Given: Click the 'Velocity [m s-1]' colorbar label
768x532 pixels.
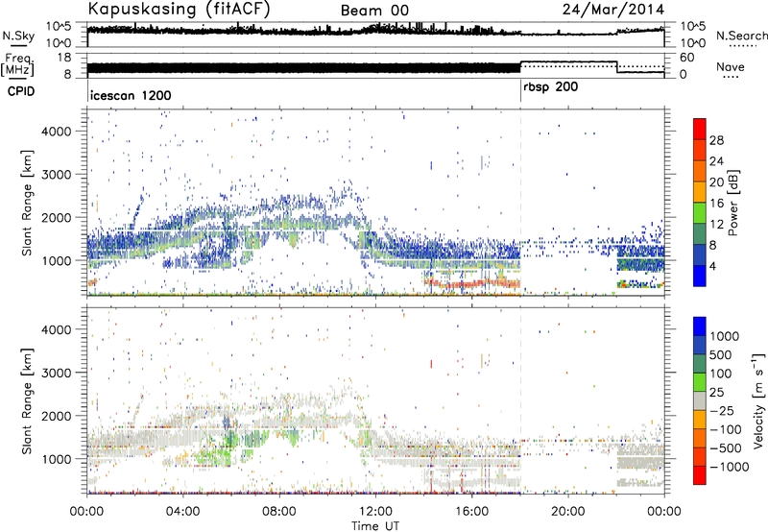Looking at the screenshot, I should click(758, 399).
